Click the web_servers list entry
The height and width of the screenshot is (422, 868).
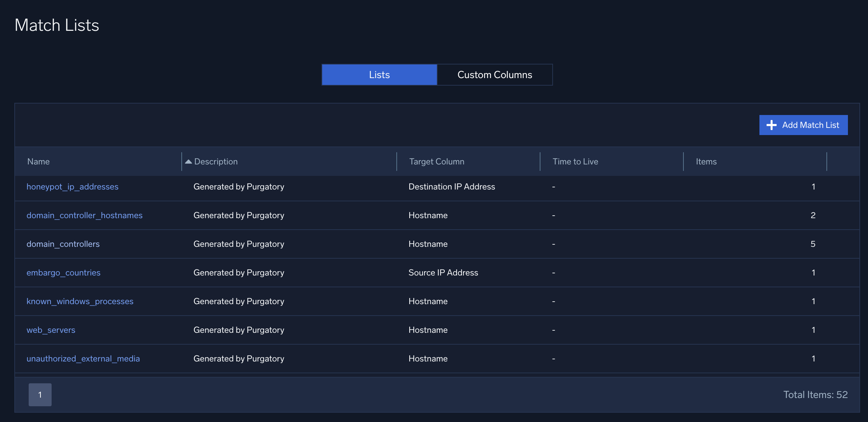point(51,329)
